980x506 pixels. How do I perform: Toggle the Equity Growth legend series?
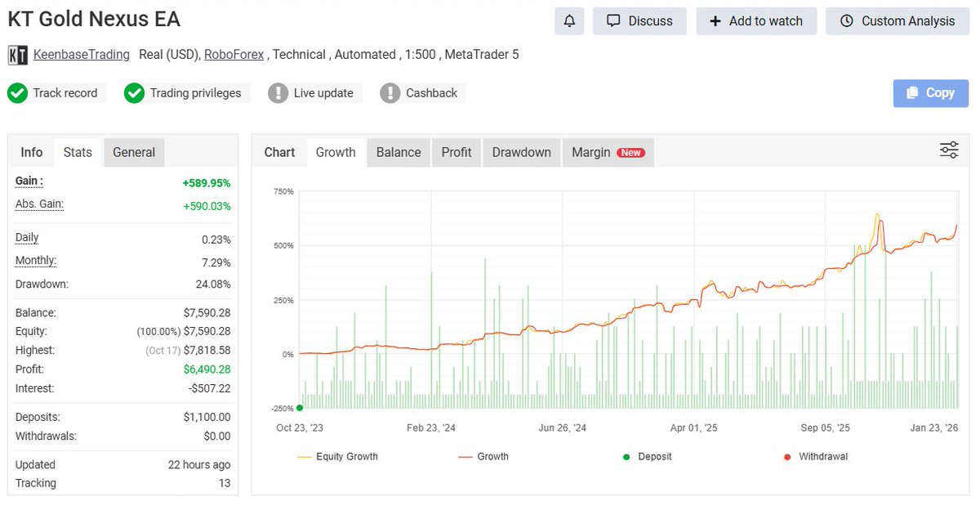(338, 457)
